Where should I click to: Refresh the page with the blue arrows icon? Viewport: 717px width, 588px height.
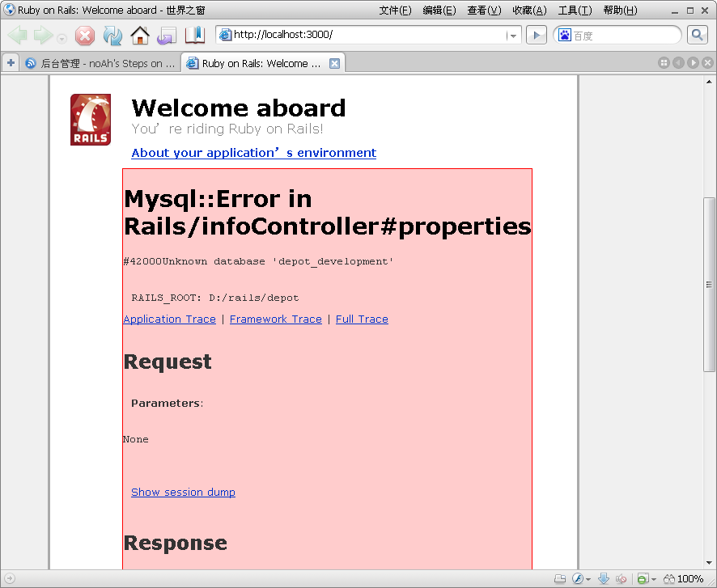[x=112, y=35]
